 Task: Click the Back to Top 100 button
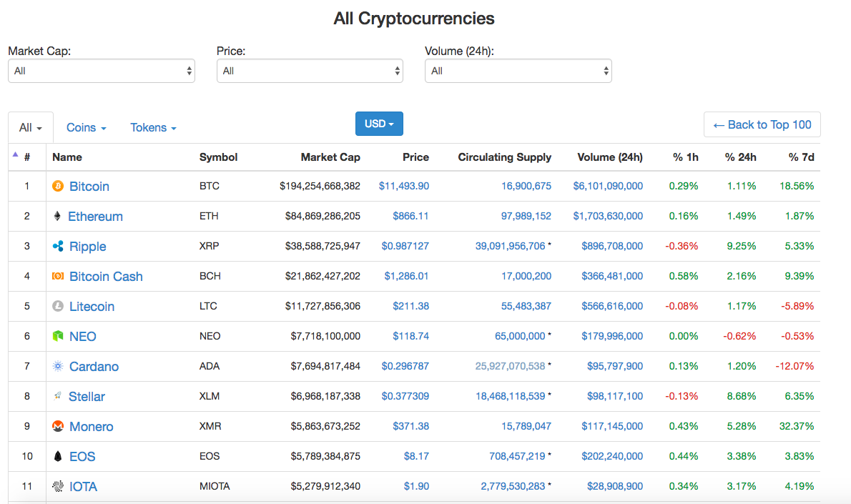point(762,125)
